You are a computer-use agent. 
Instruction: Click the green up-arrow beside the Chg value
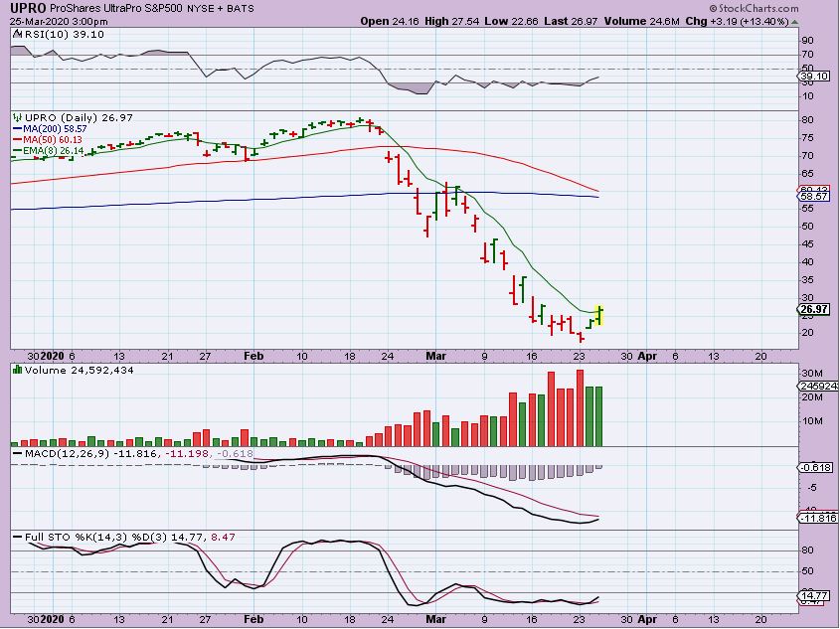pyautogui.click(x=795, y=22)
